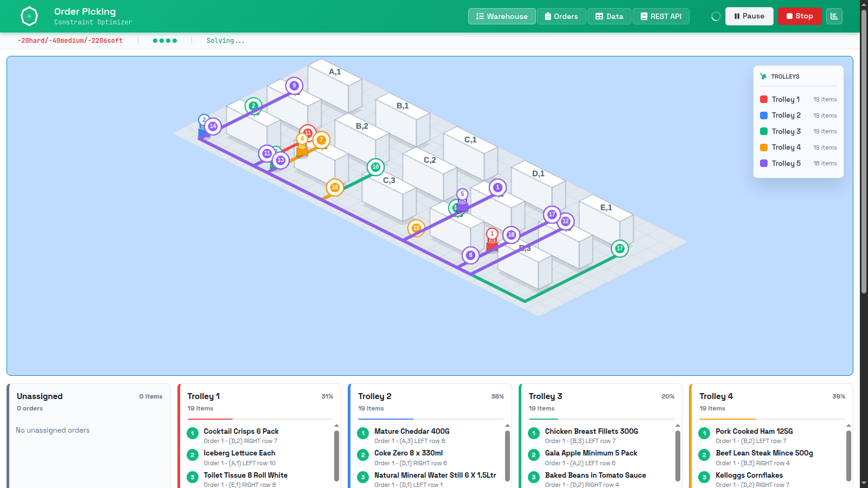Click the Trolley 1 list scrollbar
The height and width of the screenshot is (488, 868).
tap(336, 455)
